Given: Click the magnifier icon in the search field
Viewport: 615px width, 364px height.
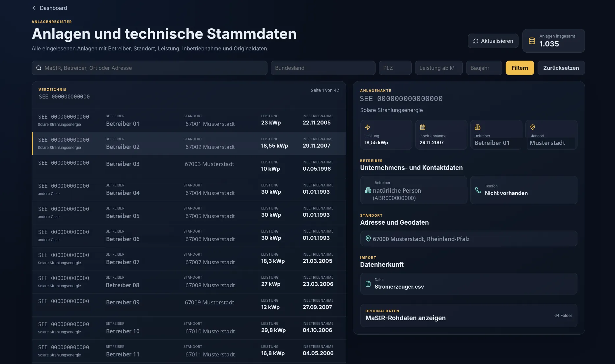Looking at the screenshot, I should click(x=39, y=68).
